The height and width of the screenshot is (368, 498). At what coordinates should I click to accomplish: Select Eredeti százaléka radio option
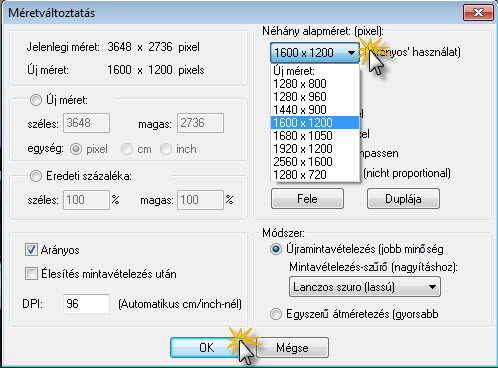(36, 176)
